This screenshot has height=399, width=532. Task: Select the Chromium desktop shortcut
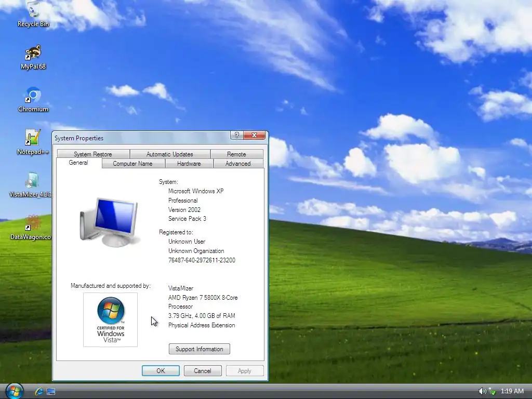point(33,100)
